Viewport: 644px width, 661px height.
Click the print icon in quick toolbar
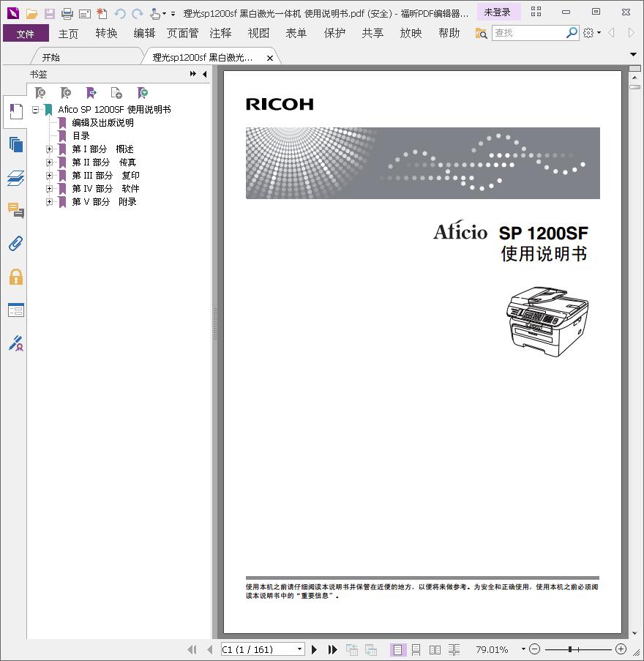click(x=67, y=14)
